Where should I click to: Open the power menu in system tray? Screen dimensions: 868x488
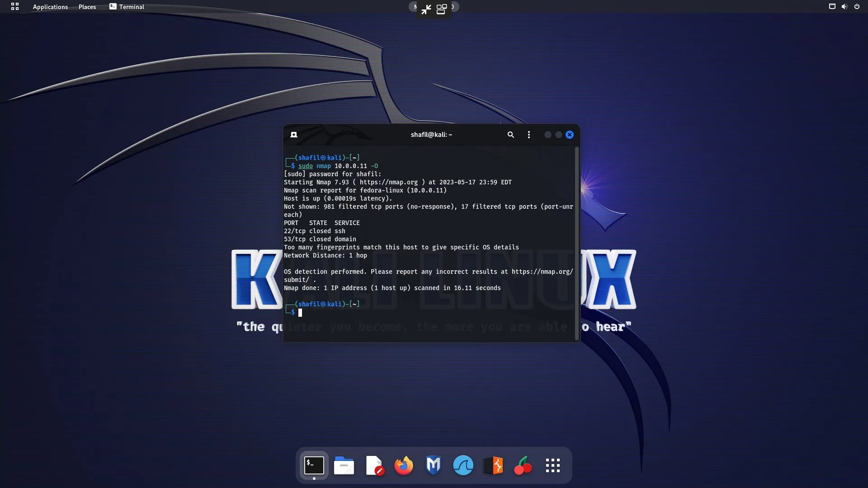point(857,7)
